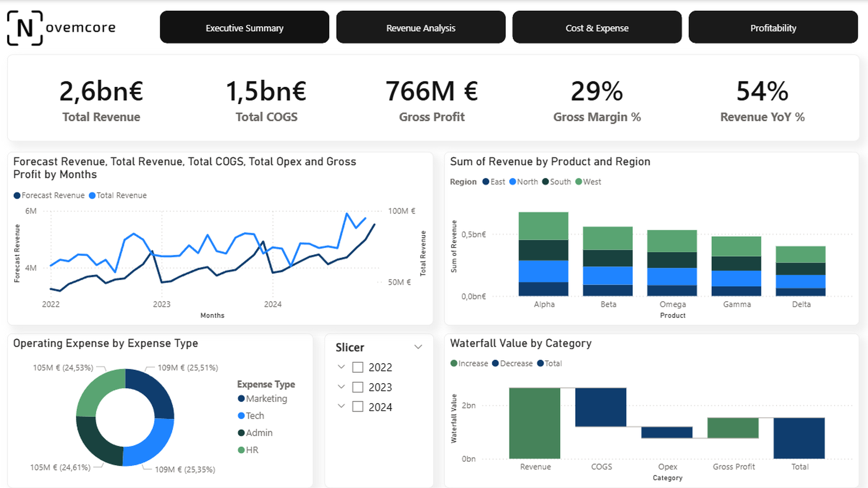
Task: Click the Total Revenue legend marker
Action: [92, 196]
